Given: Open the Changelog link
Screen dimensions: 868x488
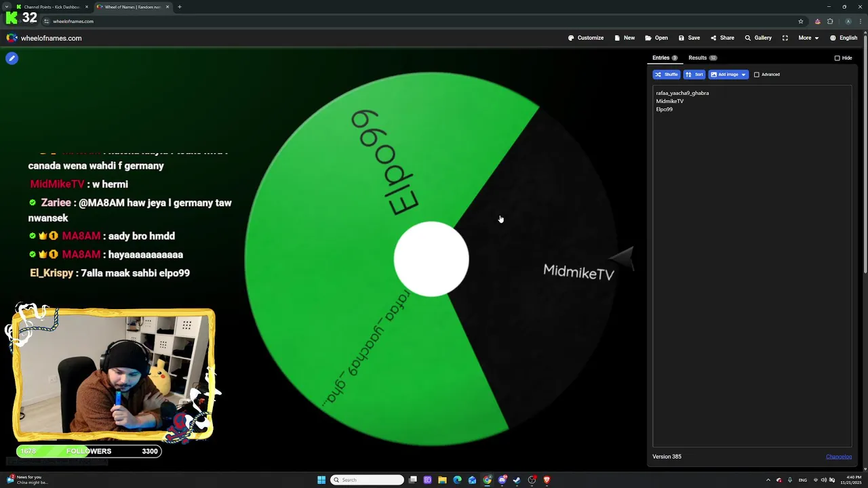Looking at the screenshot, I should 839,457.
